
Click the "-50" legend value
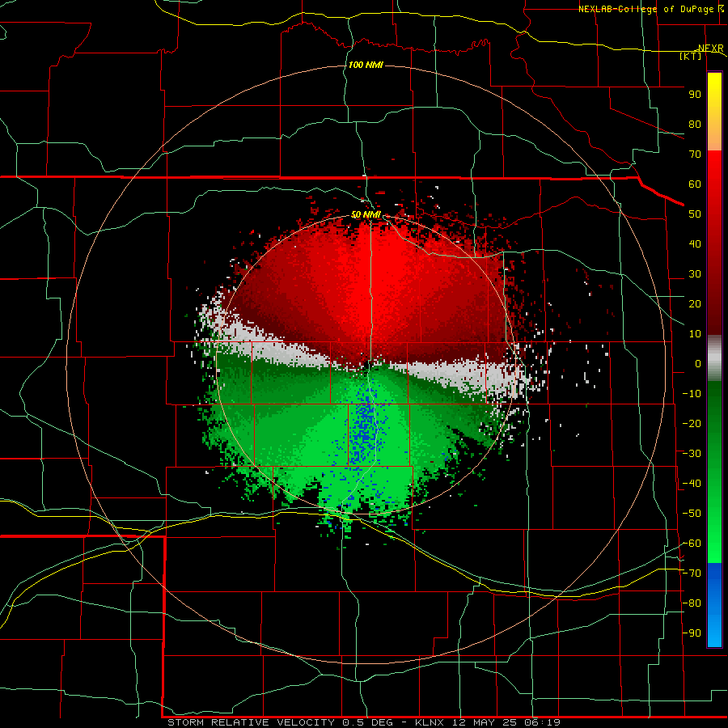(692, 514)
